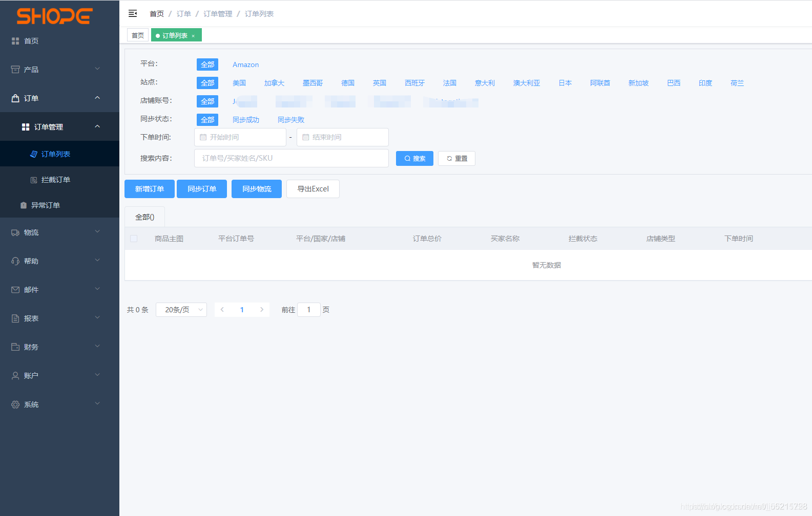Filter platform by Amazon

245,64
